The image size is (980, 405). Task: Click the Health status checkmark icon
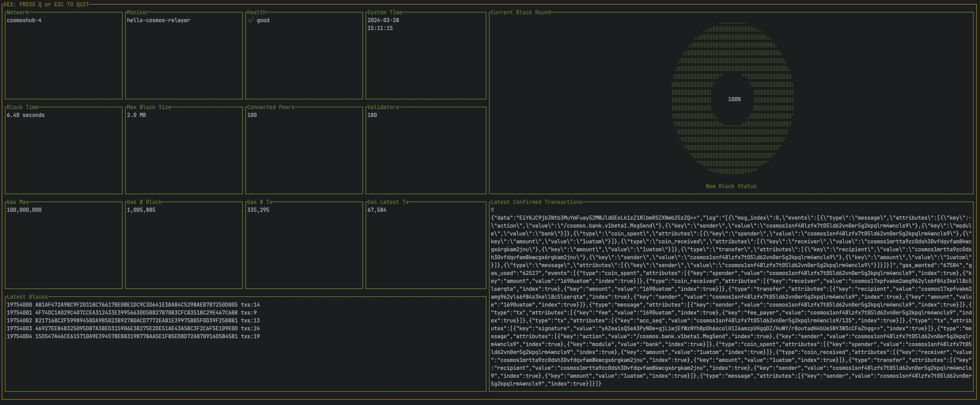click(x=252, y=20)
